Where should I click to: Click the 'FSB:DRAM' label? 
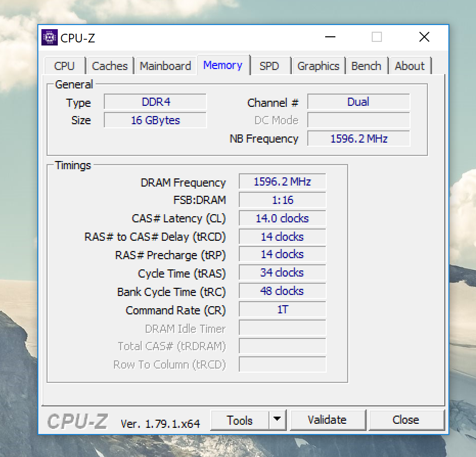(199, 200)
